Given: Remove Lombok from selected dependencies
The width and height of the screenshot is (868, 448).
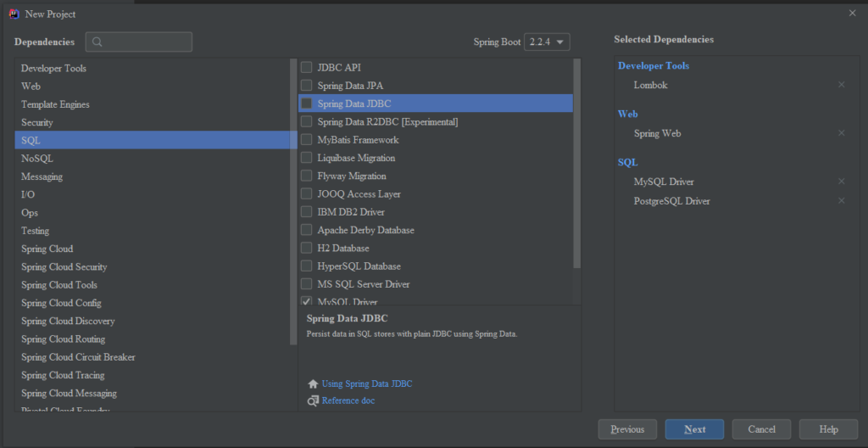Looking at the screenshot, I should [841, 85].
